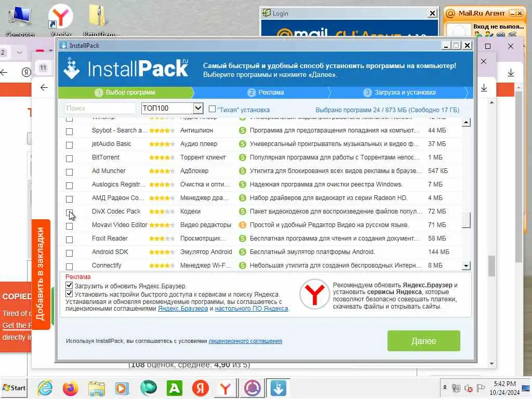
Task: Click the Action Center flag tray icon
Action: 481,388
